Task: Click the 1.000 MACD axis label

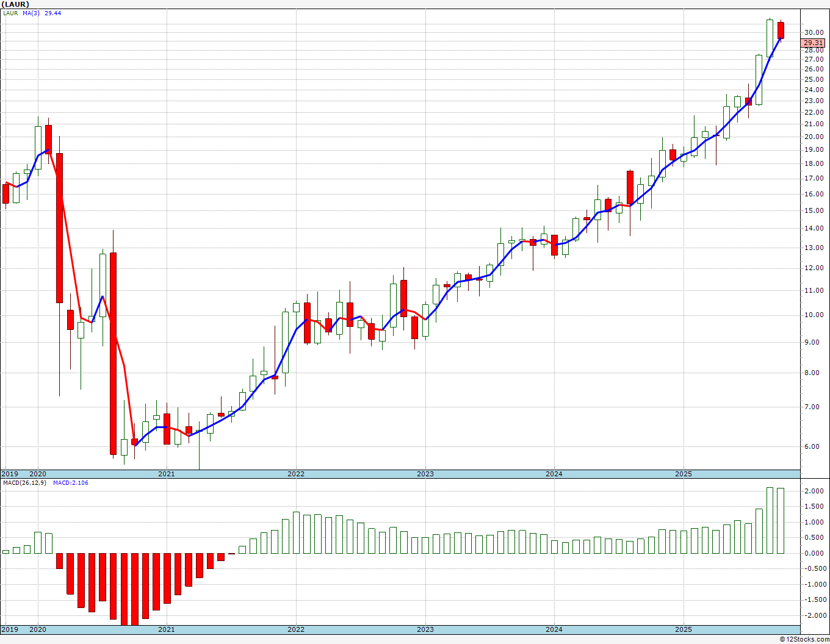Action: [x=814, y=523]
